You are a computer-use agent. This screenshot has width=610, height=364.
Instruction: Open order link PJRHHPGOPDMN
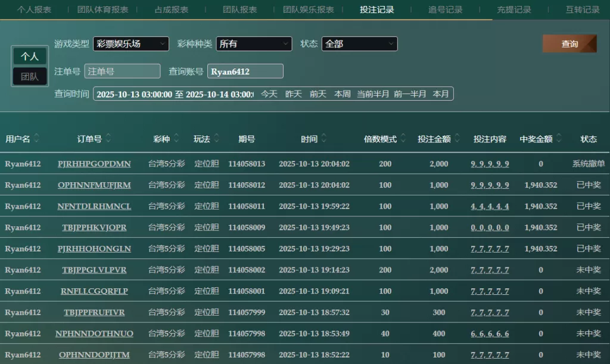tap(94, 164)
